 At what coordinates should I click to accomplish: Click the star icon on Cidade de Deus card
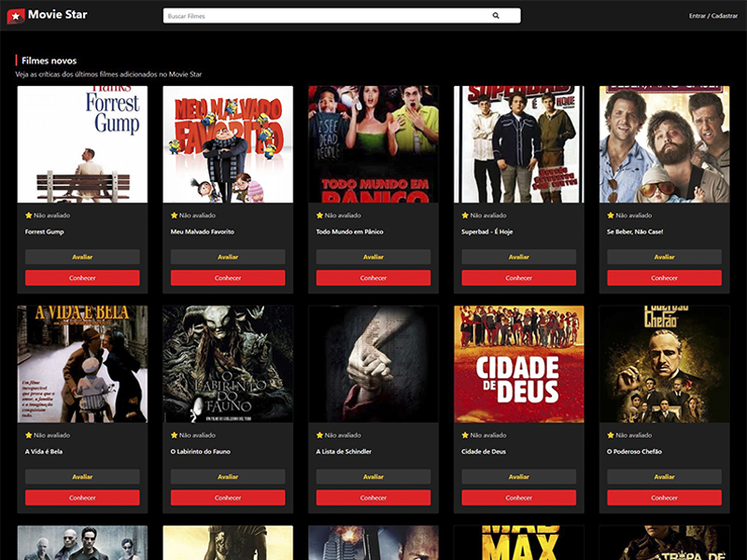(x=465, y=435)
